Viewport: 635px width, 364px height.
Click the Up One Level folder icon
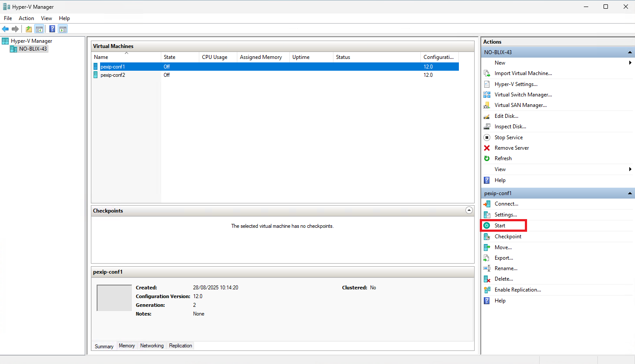point(29,29)
